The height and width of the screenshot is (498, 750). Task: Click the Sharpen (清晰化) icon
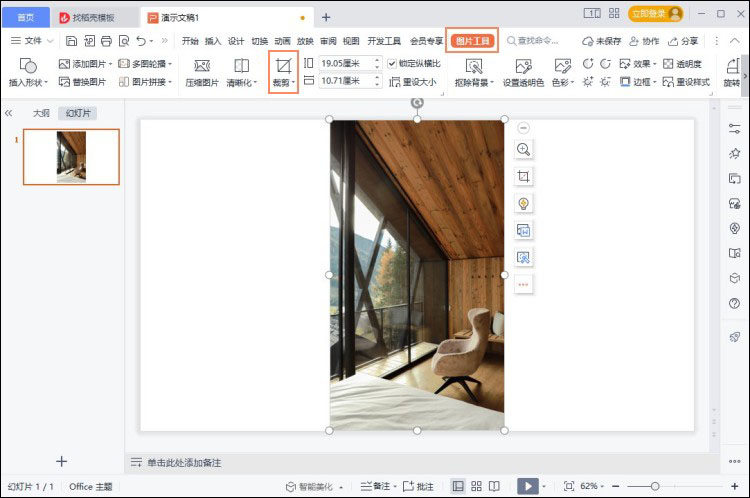click(x=241, y=66)
